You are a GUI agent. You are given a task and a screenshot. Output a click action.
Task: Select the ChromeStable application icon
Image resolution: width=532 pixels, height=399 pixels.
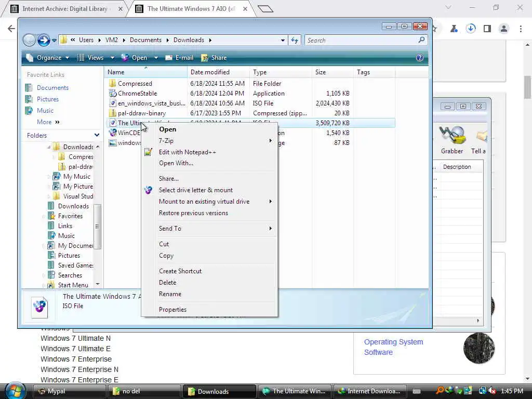[113, 93]
